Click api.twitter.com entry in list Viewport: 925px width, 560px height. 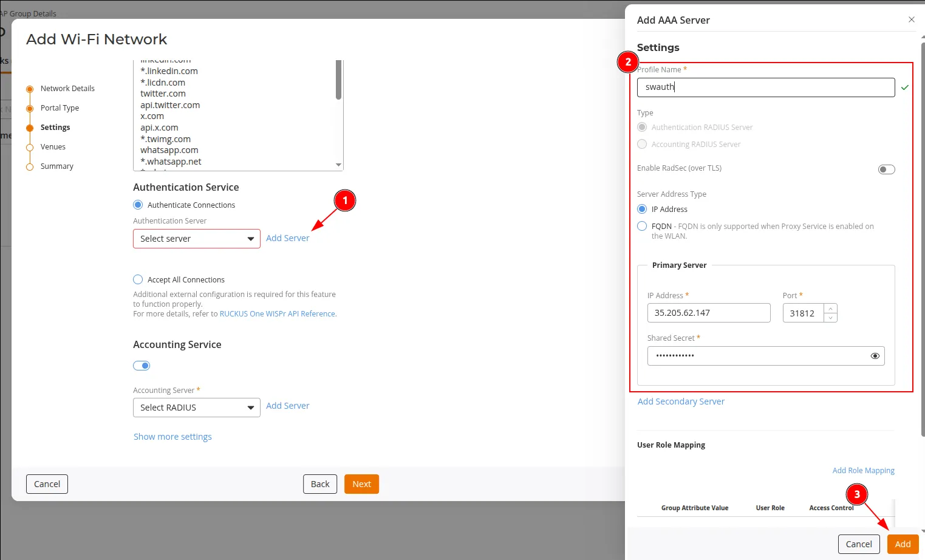(x=170, y=105)
